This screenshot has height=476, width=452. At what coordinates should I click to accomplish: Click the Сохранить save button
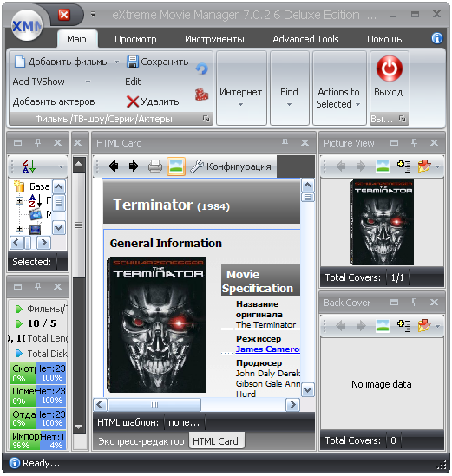[157, 62]
